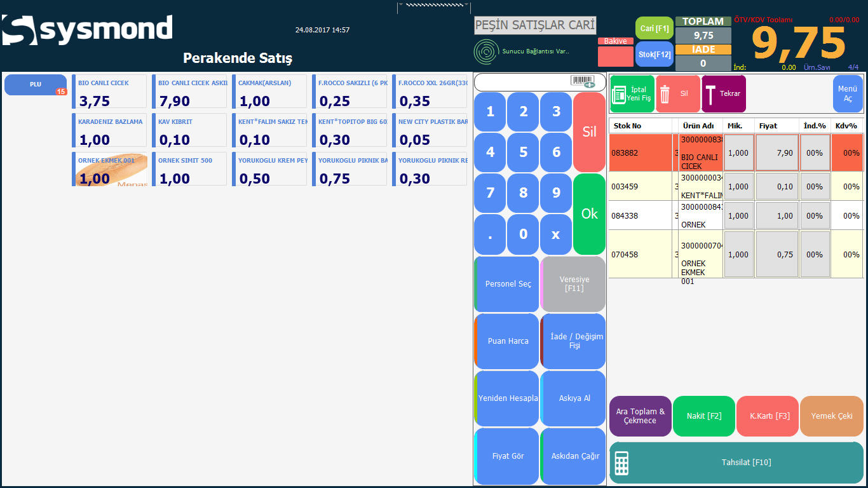Add KAV KIBRIT product tile
Screen dimensions: 868x488
[x=189, y=130]
